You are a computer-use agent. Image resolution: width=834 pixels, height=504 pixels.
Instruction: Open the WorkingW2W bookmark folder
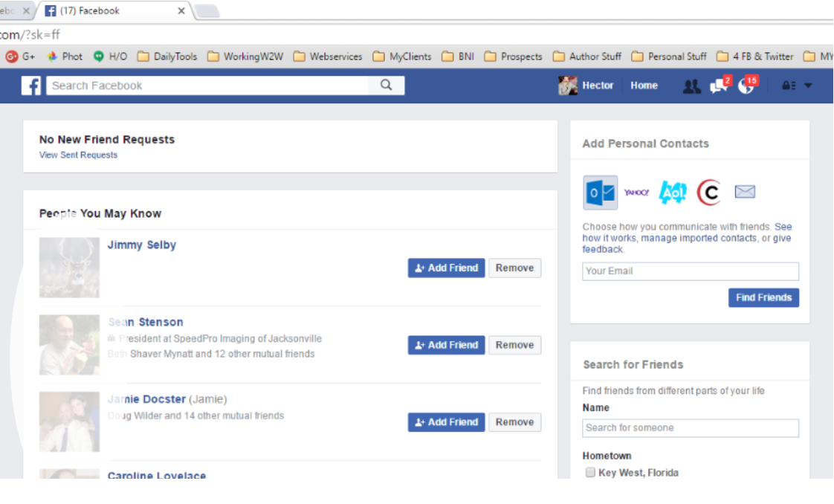(x=245, y=56)
